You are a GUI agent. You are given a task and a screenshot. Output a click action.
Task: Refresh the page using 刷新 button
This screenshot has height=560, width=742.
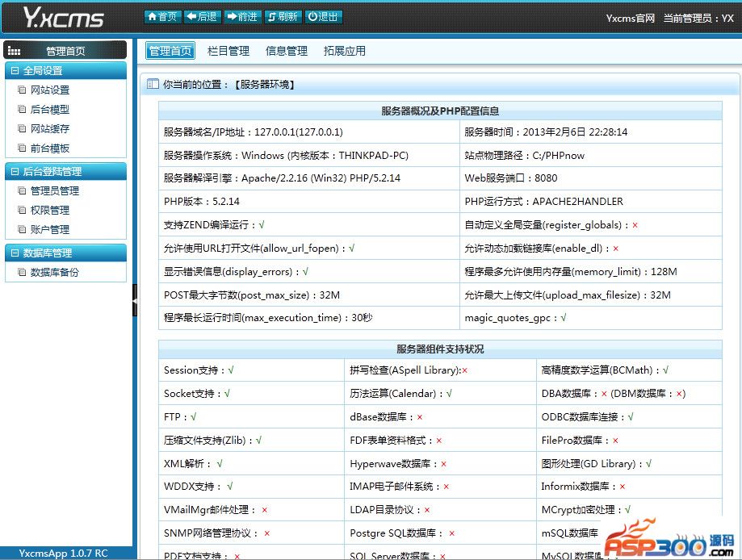pyautogui.click(x=283, y=17)
